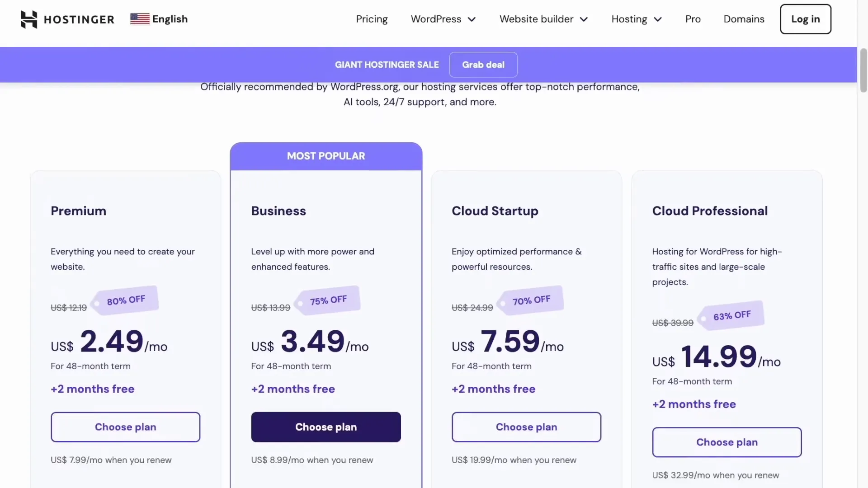Click the MOST POPULAR badge
The image size is (868, 488).
tap(326, 156)
